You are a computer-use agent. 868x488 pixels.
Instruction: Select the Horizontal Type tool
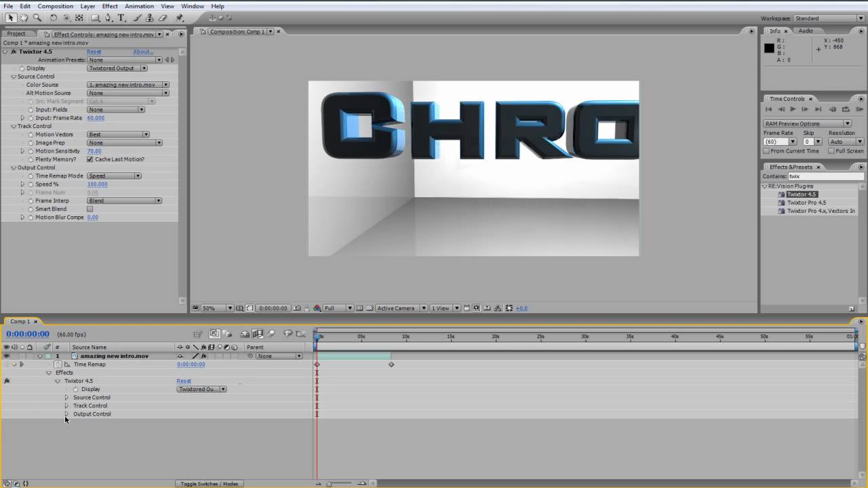tap(121, 18)
